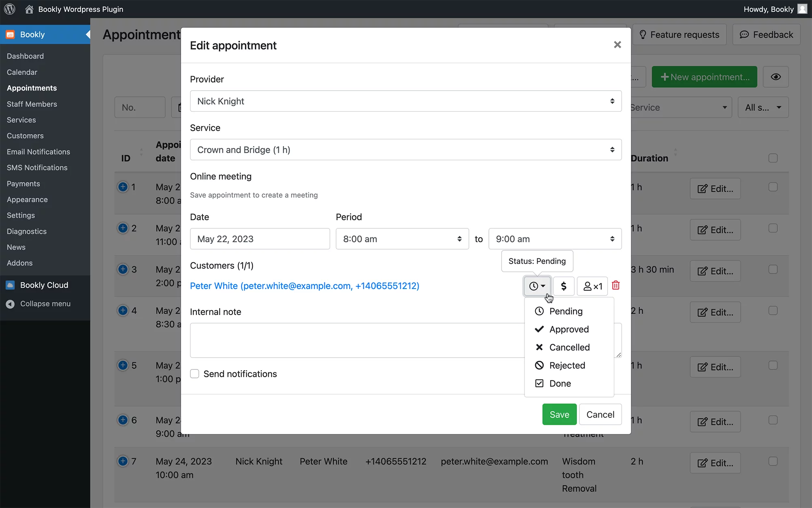The width and height of the screenshot is (812, 508).
Task: Delete customer with red trash icon
Action: pos(616,285)
